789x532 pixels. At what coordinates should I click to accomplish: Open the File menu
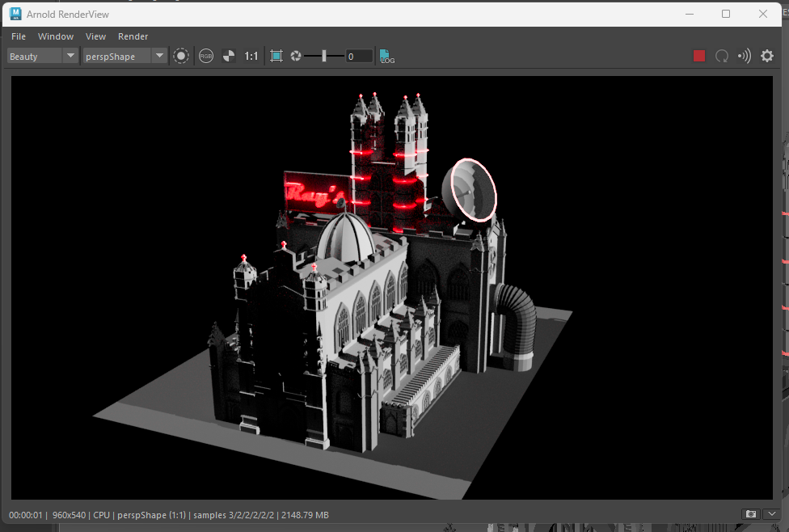click(x=19, y=36)
